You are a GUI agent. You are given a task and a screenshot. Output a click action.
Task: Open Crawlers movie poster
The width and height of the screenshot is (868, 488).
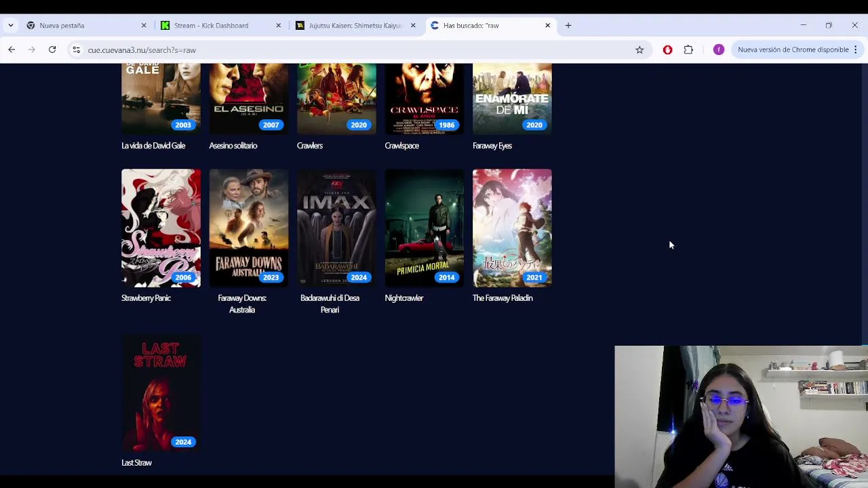(336, 98)
